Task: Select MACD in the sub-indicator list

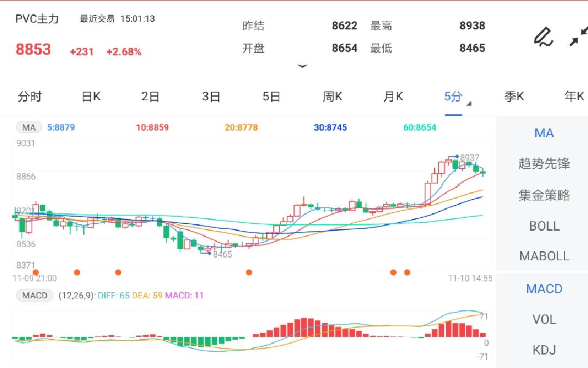Action: [544, 289]
